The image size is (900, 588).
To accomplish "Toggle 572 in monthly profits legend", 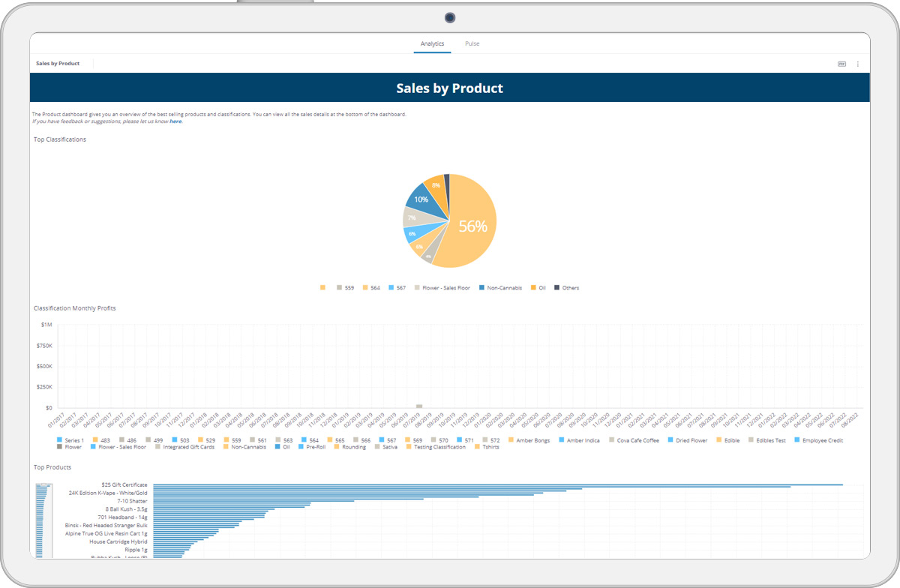I will coord(490,440).
